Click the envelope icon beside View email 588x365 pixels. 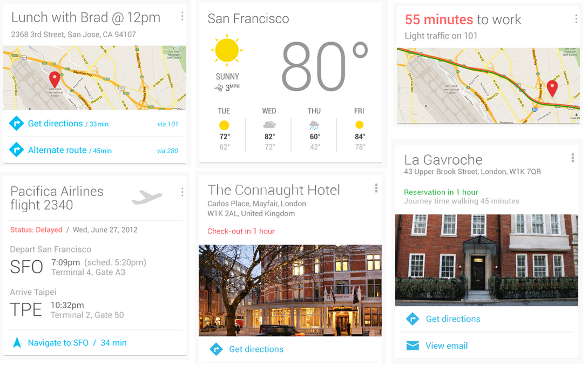tap(413, 346)
